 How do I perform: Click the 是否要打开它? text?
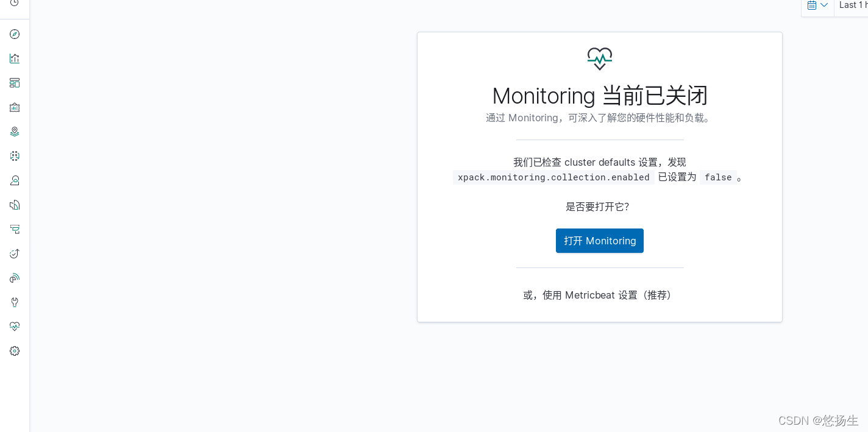(x=597, y=207)
